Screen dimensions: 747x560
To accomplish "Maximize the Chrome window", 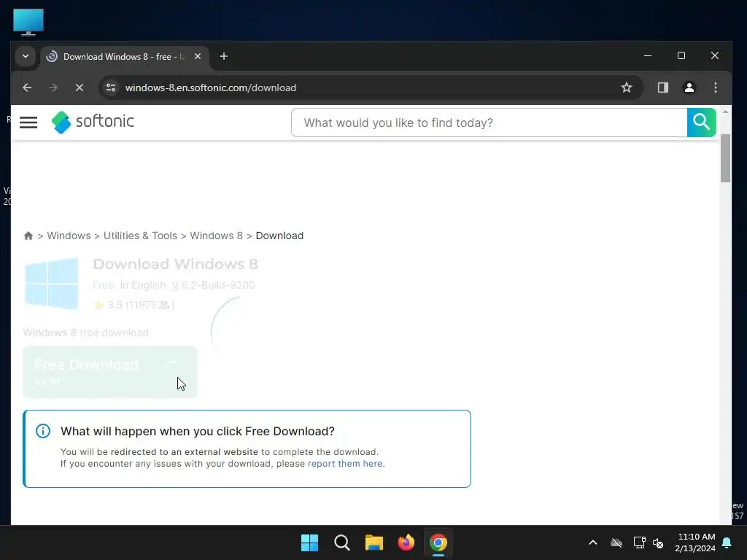I will tap(681, 55).
